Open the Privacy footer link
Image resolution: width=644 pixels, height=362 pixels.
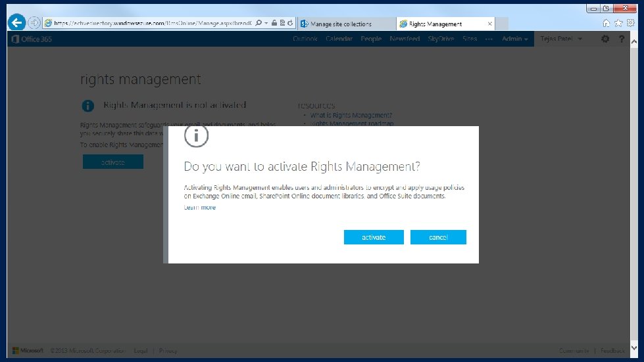point(168,351)
